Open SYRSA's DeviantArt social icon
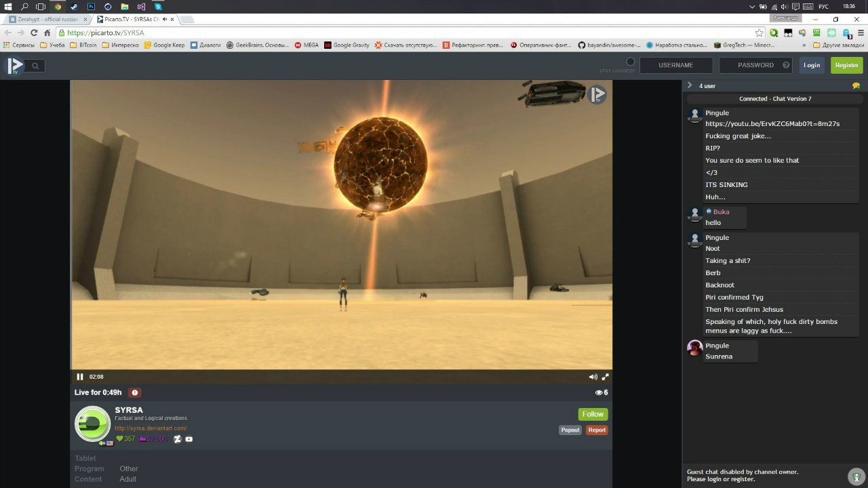 point(178,439)
